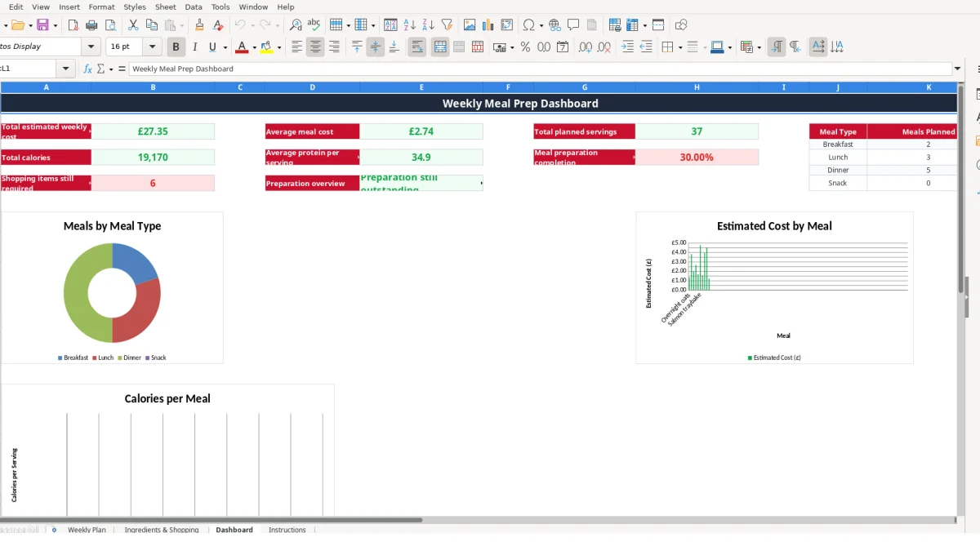The height and width of the screenshot is (551, 980).
Task: Click Export as PDF icon
Action: tap(73, 25)
